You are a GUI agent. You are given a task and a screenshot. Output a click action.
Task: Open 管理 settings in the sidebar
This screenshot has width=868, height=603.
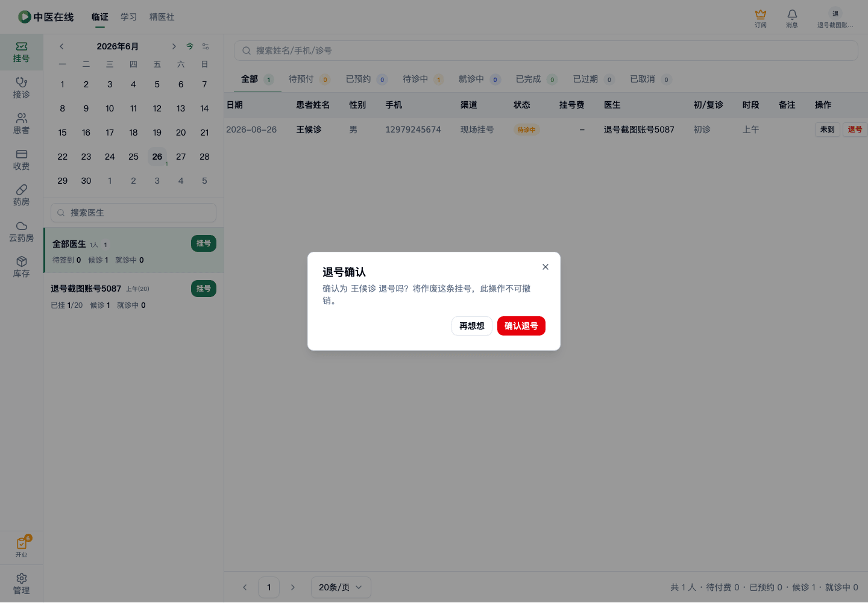coord(21,584)
